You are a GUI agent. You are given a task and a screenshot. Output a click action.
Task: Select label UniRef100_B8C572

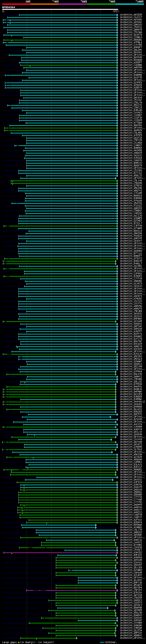click(131, 414)
